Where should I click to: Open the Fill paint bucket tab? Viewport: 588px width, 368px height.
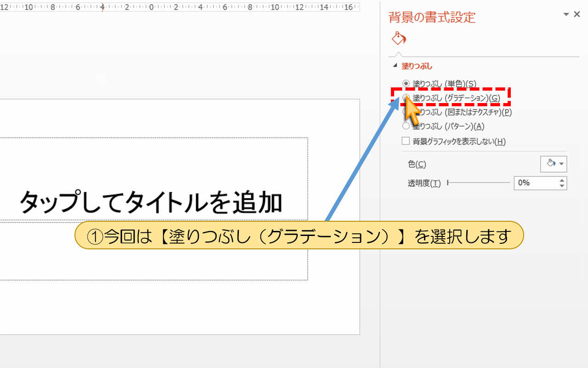tap(398, 38)
